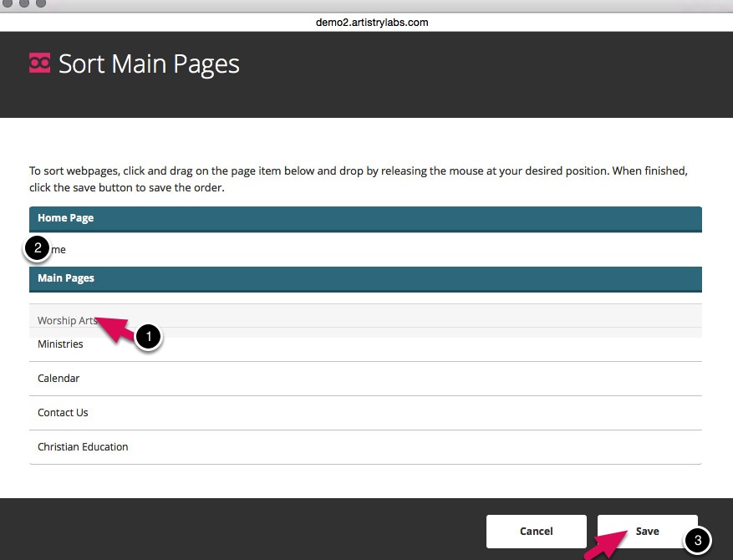This screenshot has width=733, height=560.
Task: Click the pink arrow pointing at Worship Arts
Action: (115, 329)
